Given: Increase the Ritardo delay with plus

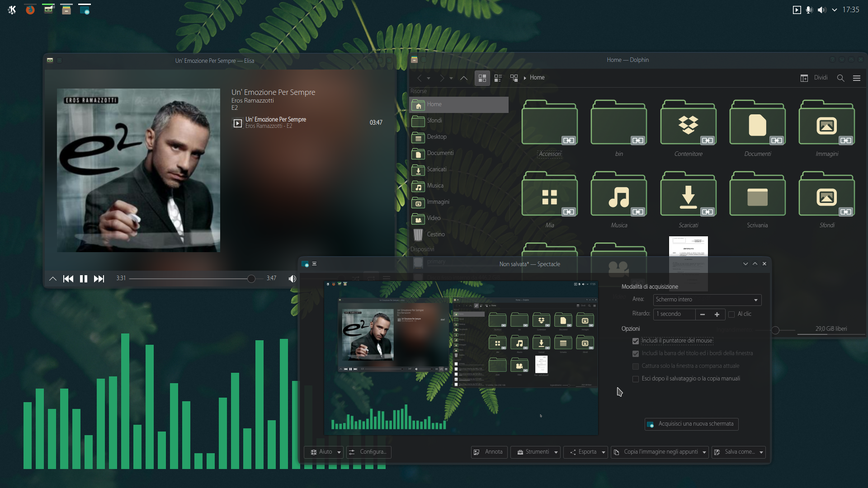Looking at the screenshot, I should pyautogui.click(x=717, y=314).
